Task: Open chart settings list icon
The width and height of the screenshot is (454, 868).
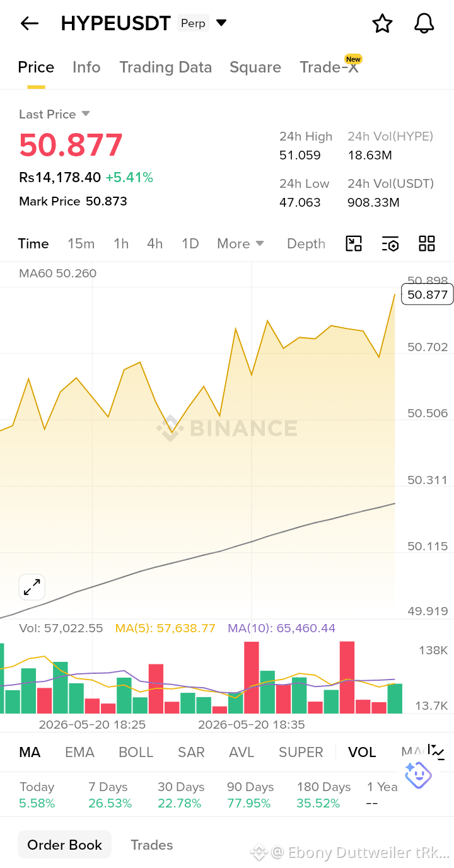Action: (390, 244)
